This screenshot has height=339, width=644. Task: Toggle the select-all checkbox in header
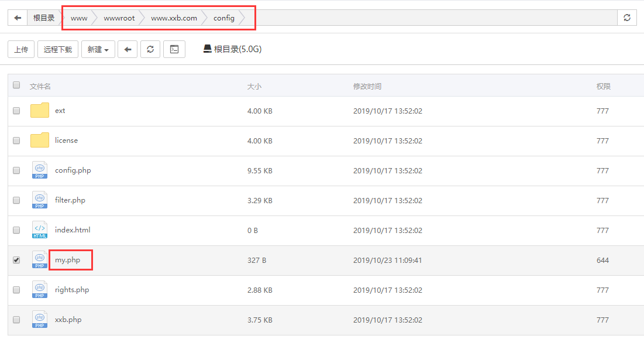coord(16,85)
